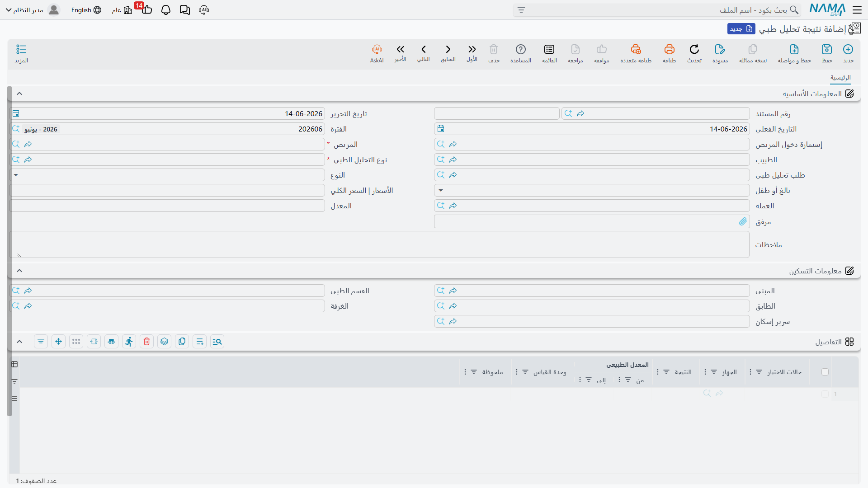Open linked record arrow for الطبيب field
The width and height of the screenshot is (868, 488).
(453, 160)
